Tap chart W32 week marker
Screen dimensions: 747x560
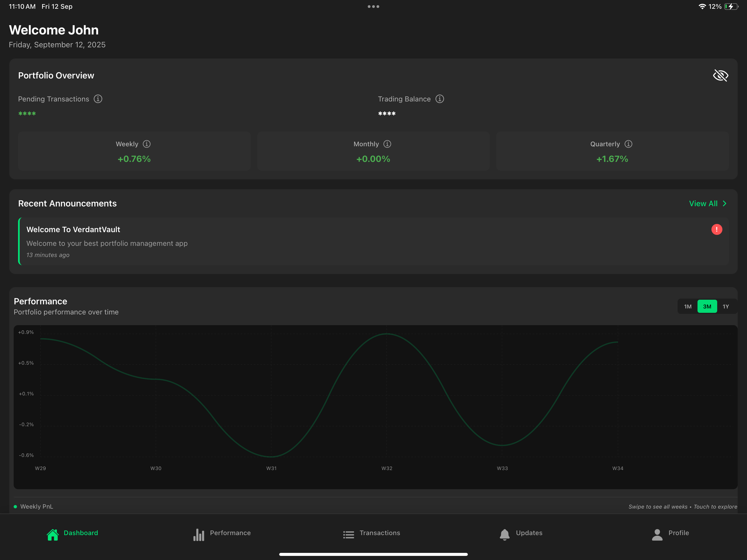(387, 468)
